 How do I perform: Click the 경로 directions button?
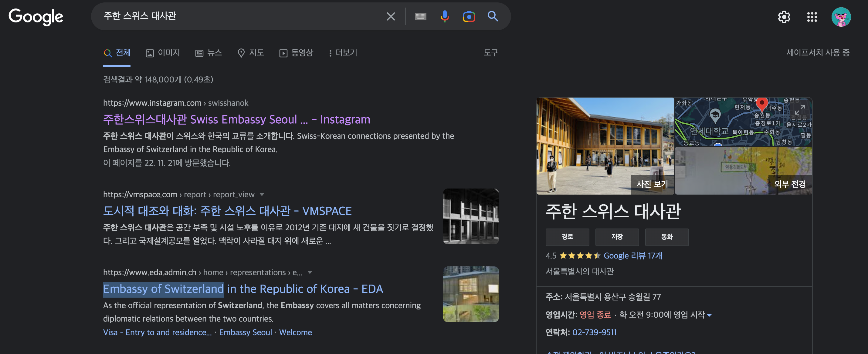point(567,237)
